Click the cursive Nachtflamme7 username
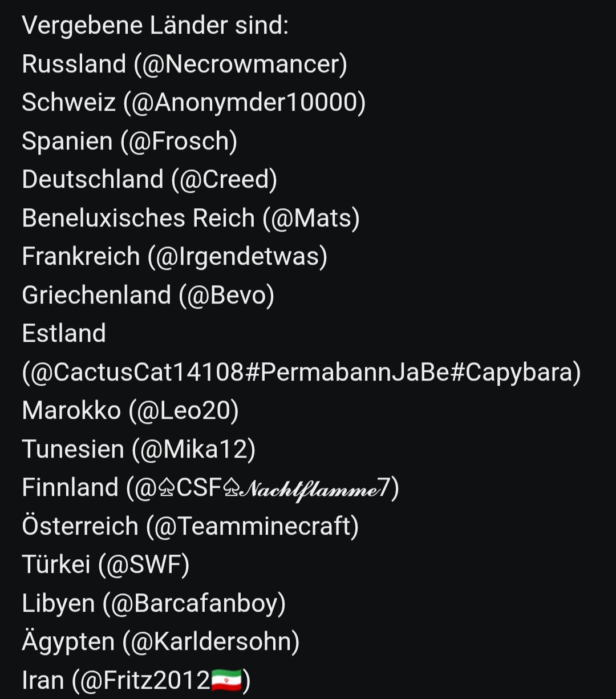 pyautogui.click(x=314, y=488)
